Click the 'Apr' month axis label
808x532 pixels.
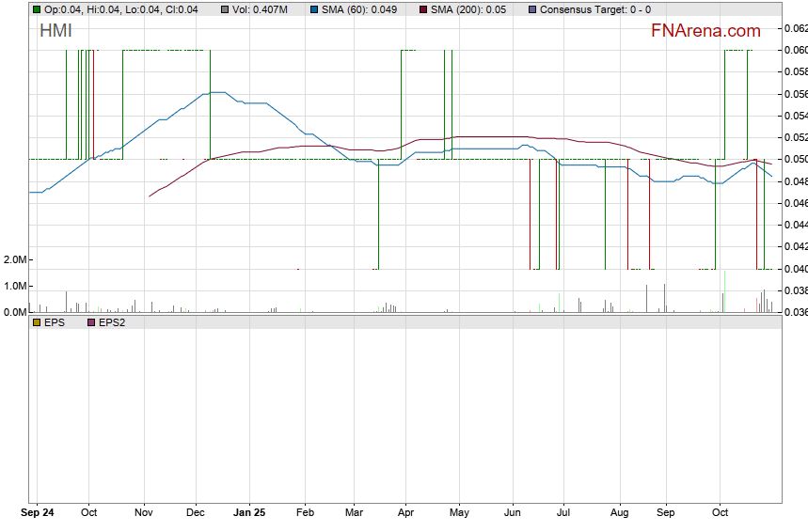coord(406,513)
